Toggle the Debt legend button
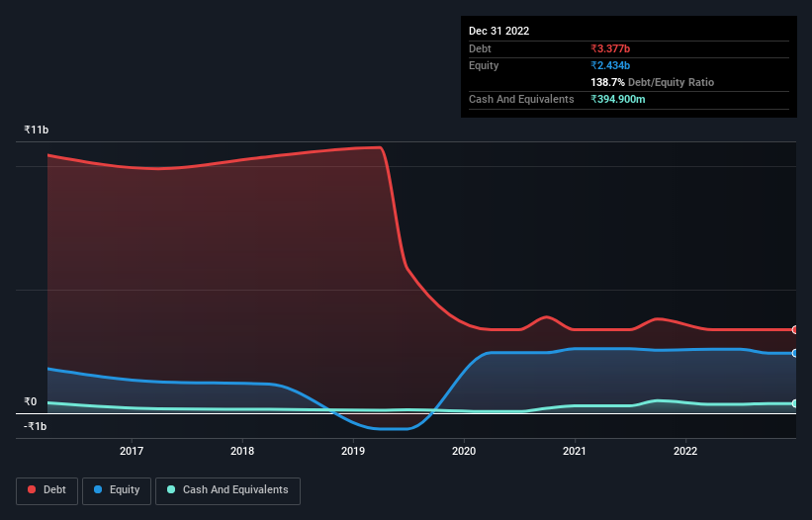This screenshot has height=520, width=812. pos(46,490)
